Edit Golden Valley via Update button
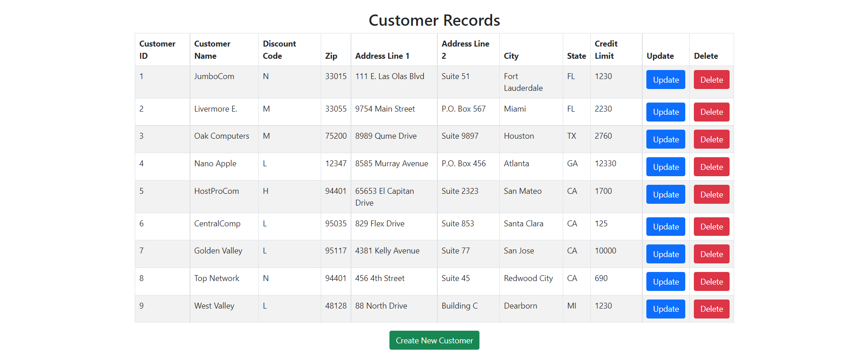The height and width of the screenshot is (356, 868). pyautogui.click(x=665, y=254)
